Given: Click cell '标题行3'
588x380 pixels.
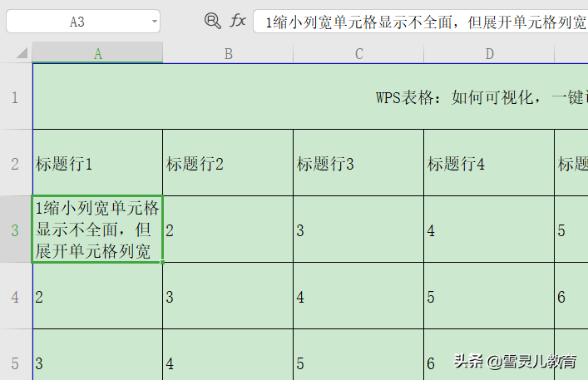Looking at the screenshot, I should coord(358,163).
